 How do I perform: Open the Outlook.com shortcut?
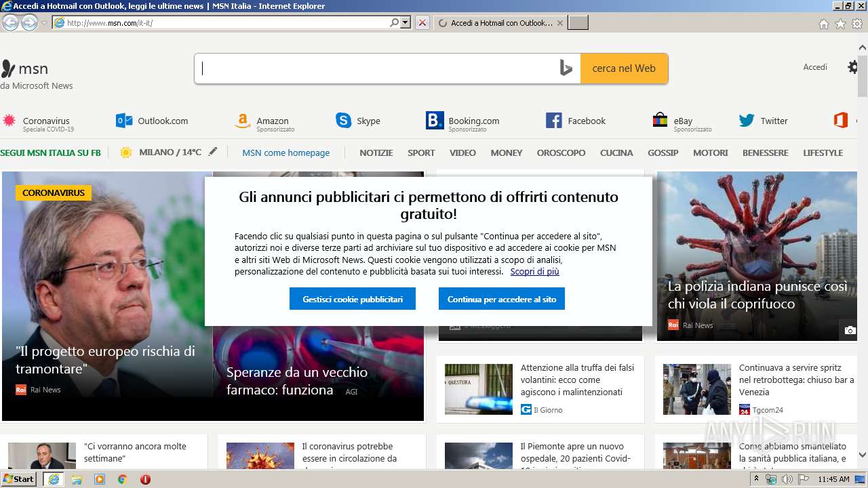pyautogui.click(x=152, y=121)
